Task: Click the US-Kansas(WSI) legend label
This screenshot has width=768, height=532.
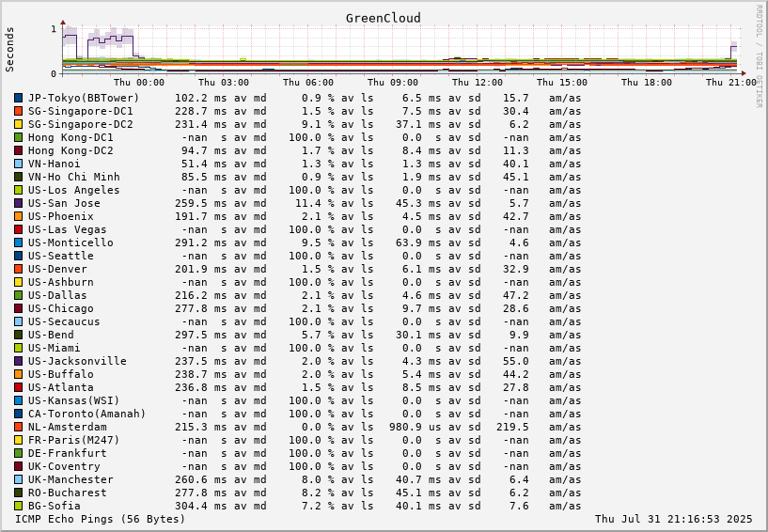Action: click(x=74, y=400)
